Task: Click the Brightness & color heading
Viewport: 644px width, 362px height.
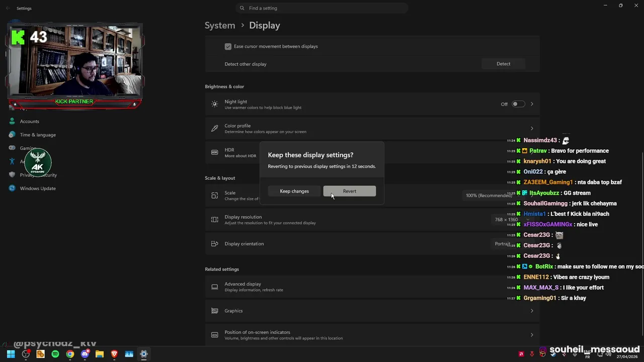Action: click(224, 86)
